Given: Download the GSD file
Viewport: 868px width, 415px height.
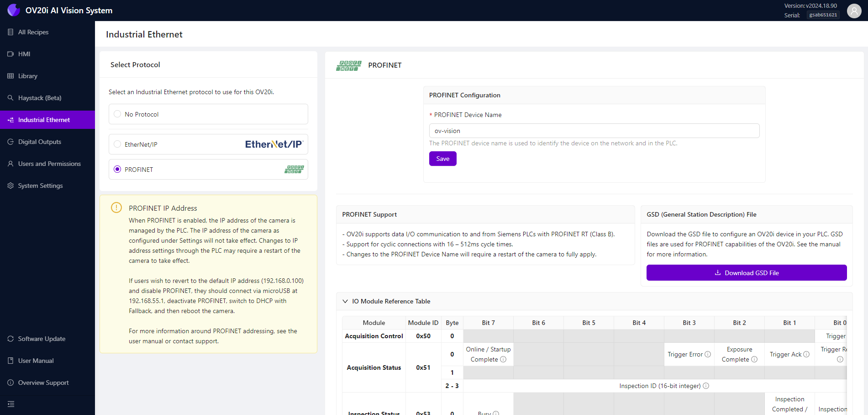Looking at the screenshot, I should [x=746, y=273].
